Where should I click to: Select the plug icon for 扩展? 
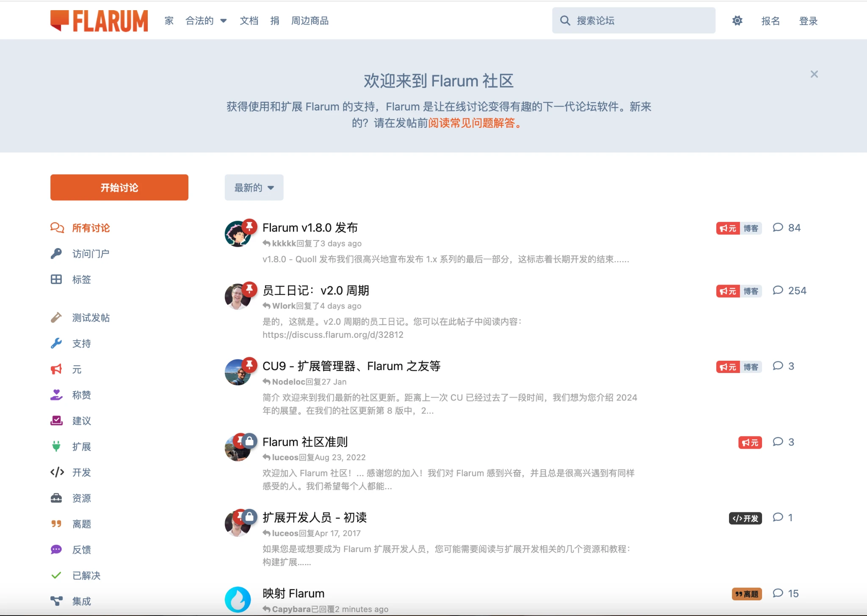point(56,446)
